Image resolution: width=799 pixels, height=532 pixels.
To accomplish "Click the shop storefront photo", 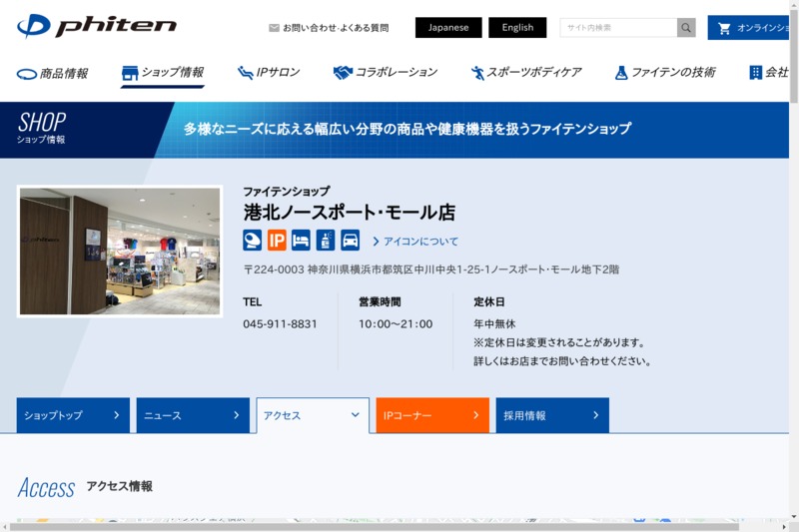I will coord(120,252).
